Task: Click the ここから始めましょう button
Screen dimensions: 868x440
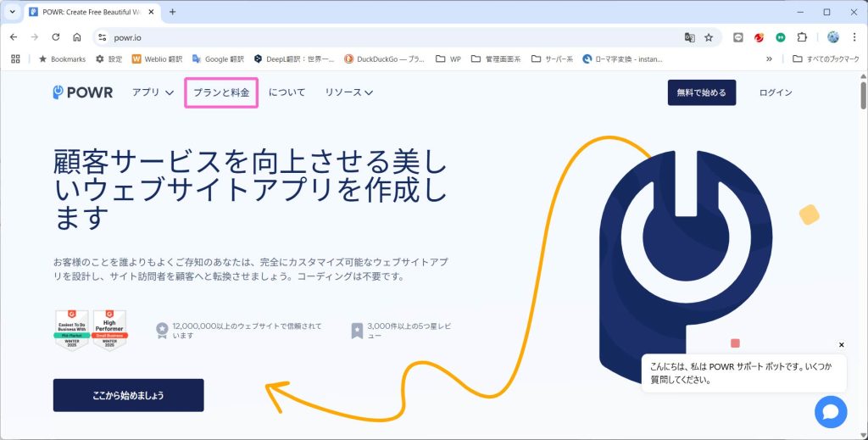Action: coord(129,395)
